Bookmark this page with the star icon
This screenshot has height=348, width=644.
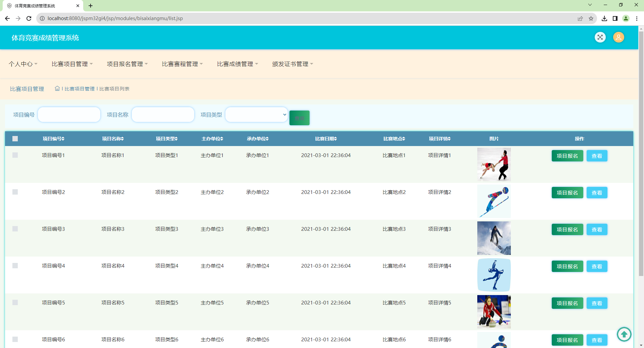[x=591, y=18]
